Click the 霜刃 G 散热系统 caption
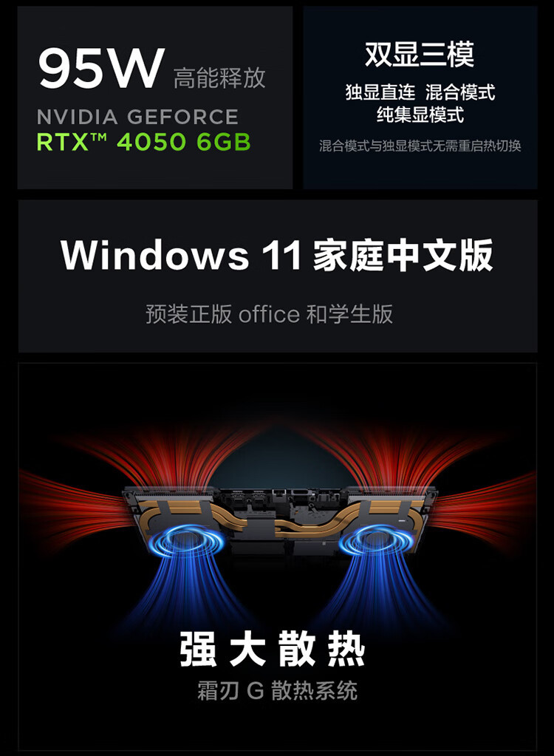The width and height of the screenshot is (554, 756). [278, 690]
